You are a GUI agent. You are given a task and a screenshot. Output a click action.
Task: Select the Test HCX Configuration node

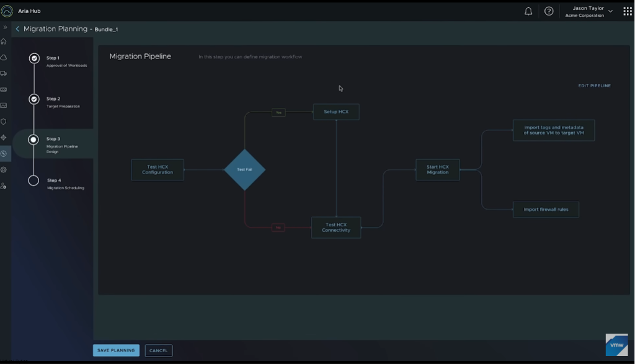tap(158, 170)
